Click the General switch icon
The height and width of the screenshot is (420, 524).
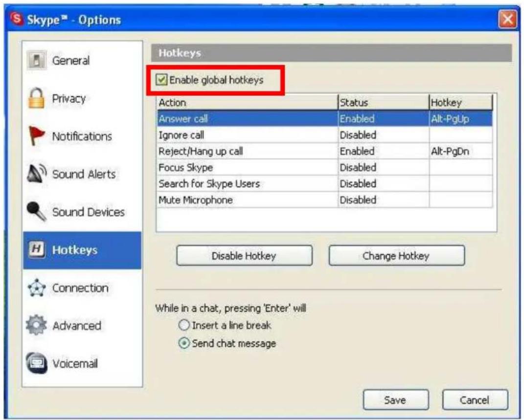pyautogui.click(x=36, y=61)
